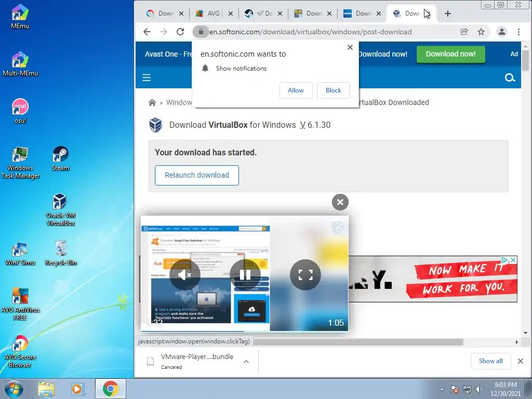This screenshot has width=532, height=399.
Task: Click the video progress bar
Action: tap(244, 331)
